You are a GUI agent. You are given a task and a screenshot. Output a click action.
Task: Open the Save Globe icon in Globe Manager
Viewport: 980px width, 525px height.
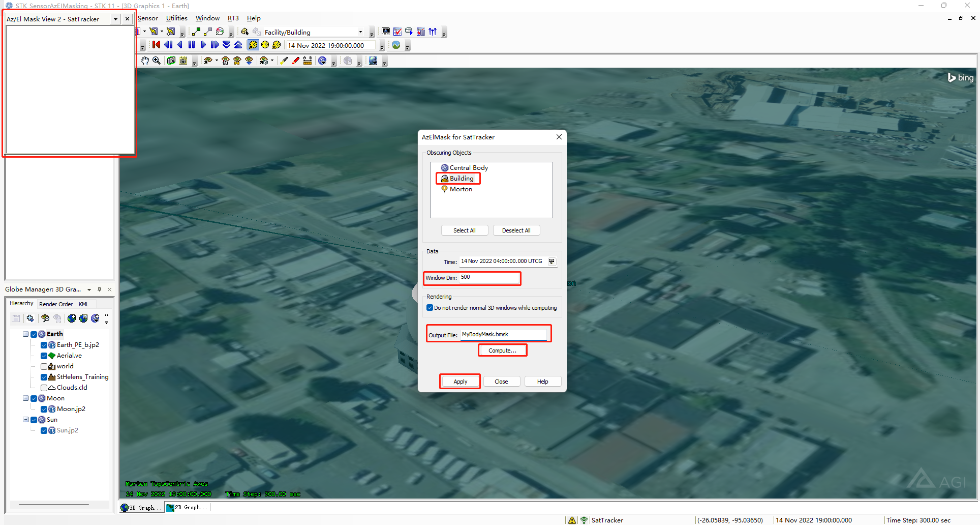pos(83,318)
